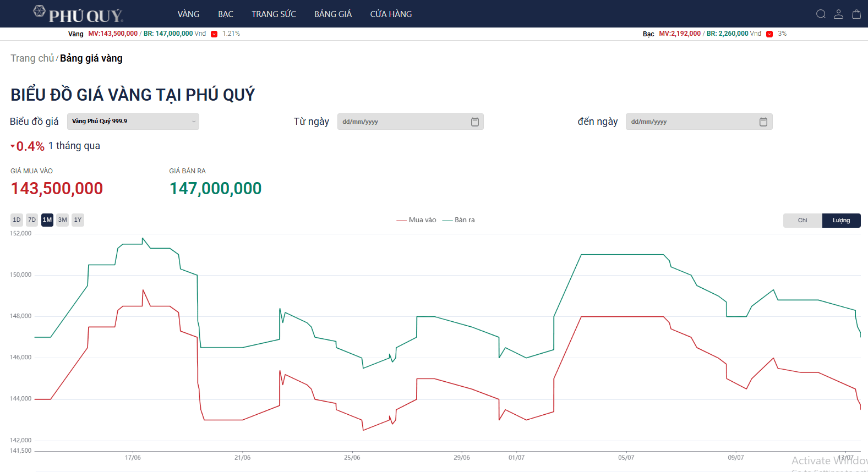Click the 148,000 y-axis label
Image resolution: width=868 pixels, height=472 pixels.
tap(21, 316)
